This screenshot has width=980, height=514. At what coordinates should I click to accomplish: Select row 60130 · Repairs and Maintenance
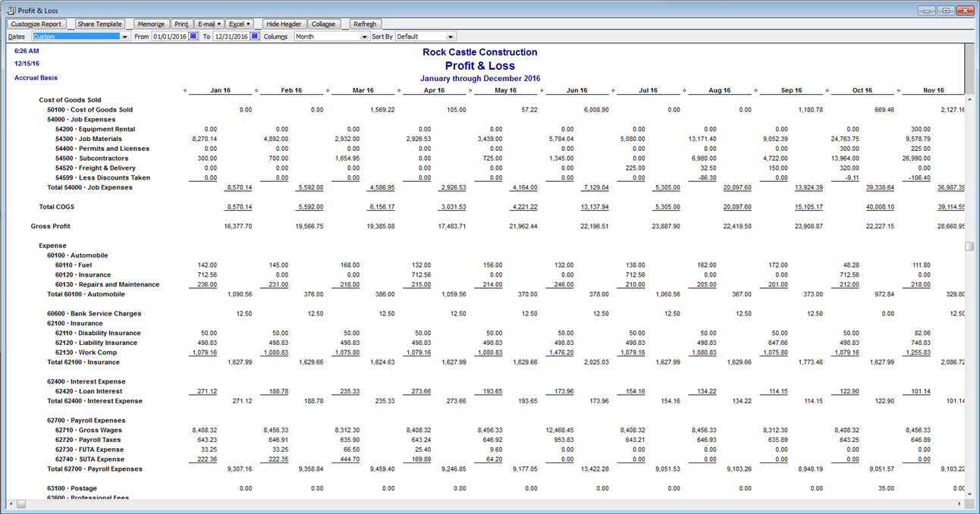[108, 284]
